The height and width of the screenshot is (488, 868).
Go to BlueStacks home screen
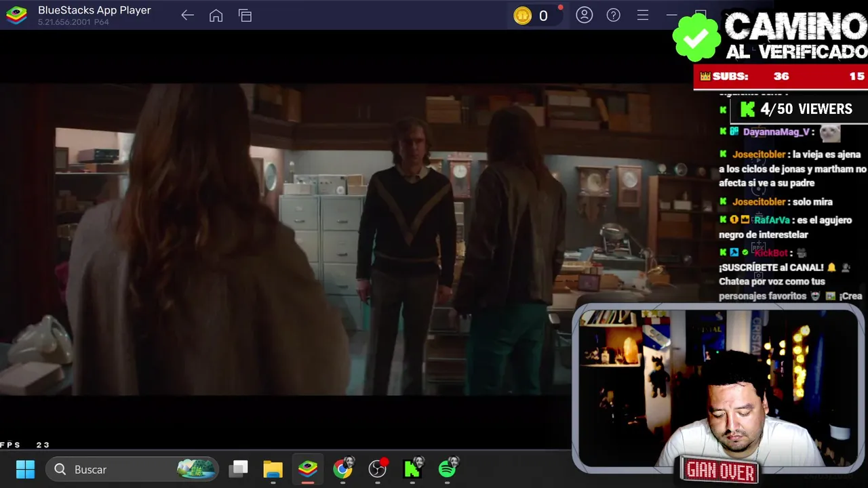[x=216, y=16]
